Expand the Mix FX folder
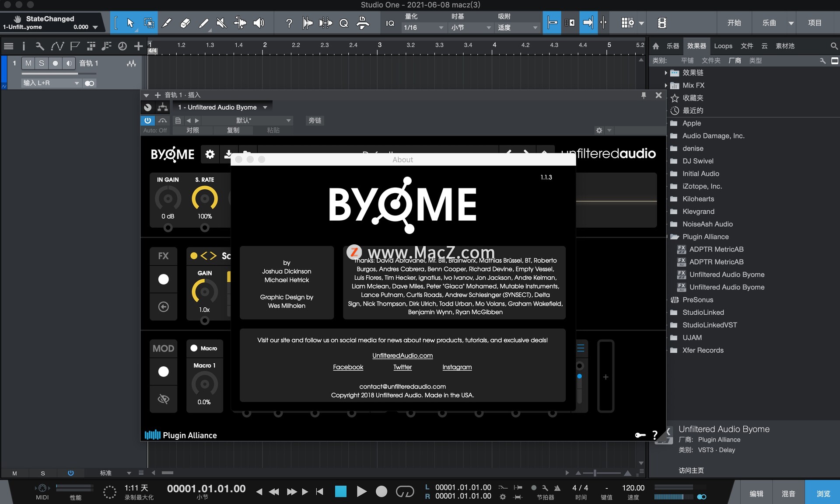Image resolution: width=840 pixels, height=504 pixels. click(666, 85)
